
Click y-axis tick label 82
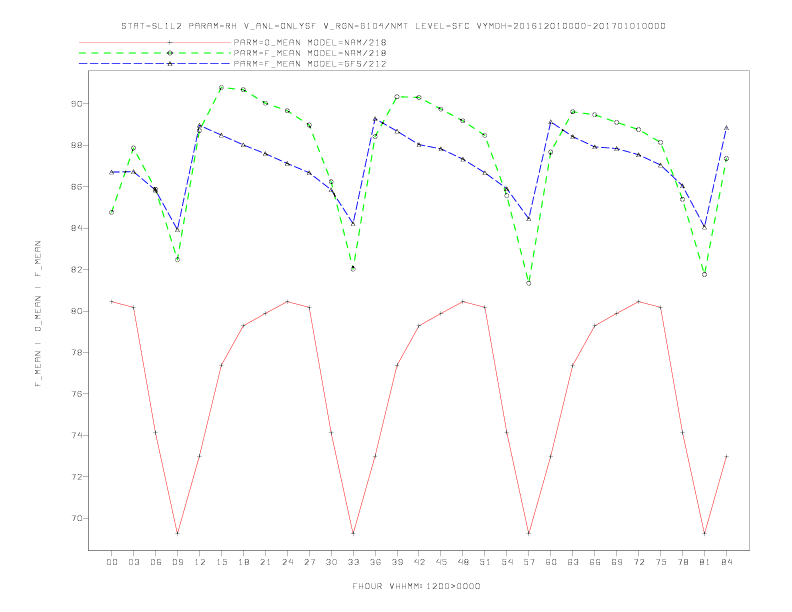(77, 270)
